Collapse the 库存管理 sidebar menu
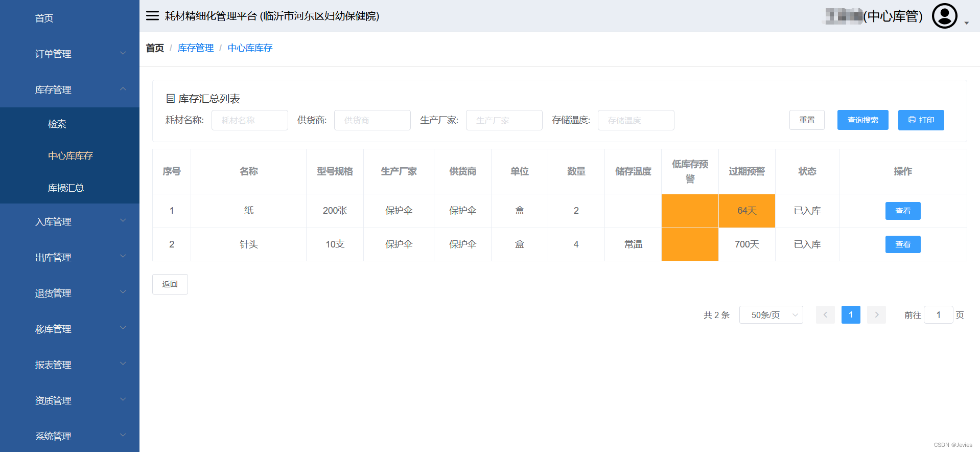The image size is (980, 452). 69,89
